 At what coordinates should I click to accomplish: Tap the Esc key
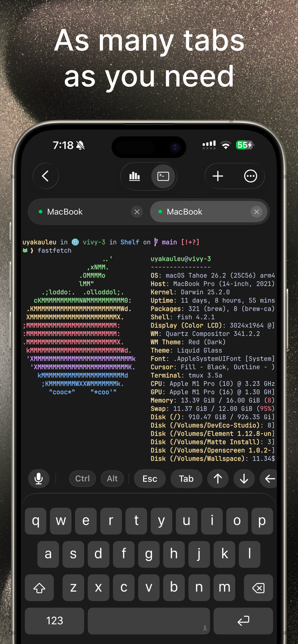pos(150,478)
